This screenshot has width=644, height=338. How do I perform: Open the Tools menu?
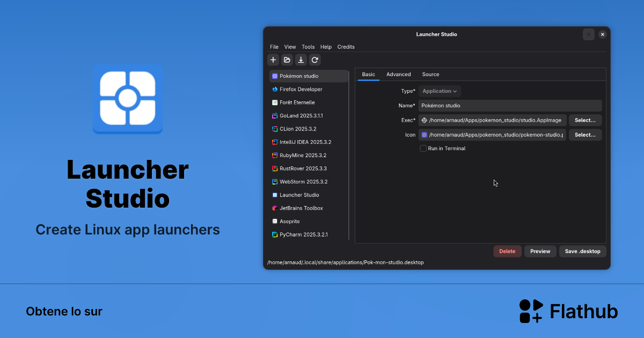308,47
